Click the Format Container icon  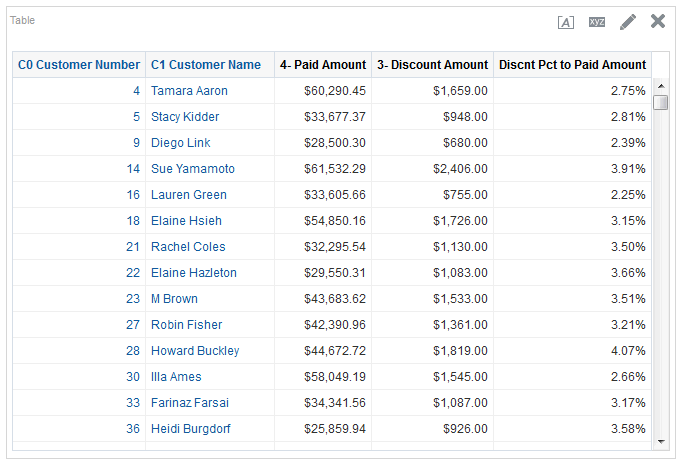click(566, 22)
